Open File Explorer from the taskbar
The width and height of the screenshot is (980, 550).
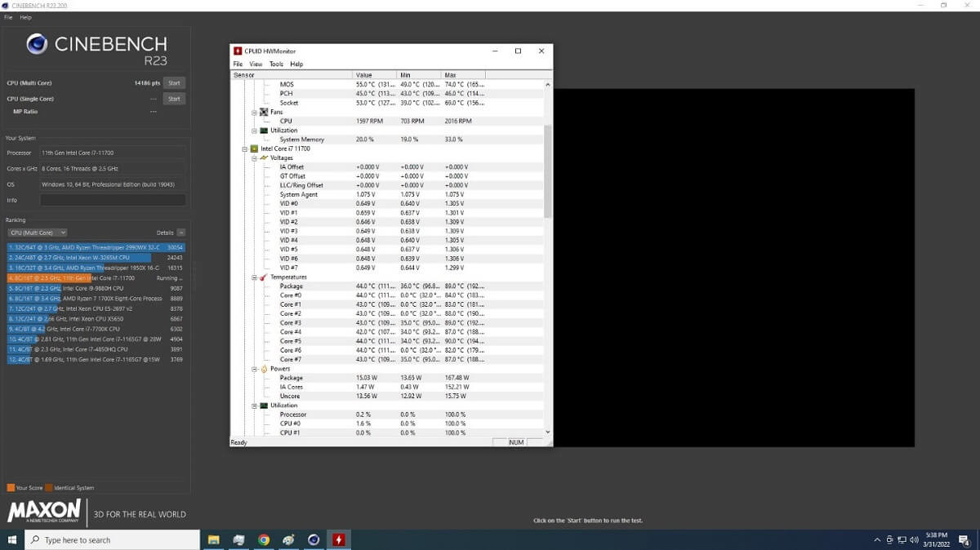point(214,540)
